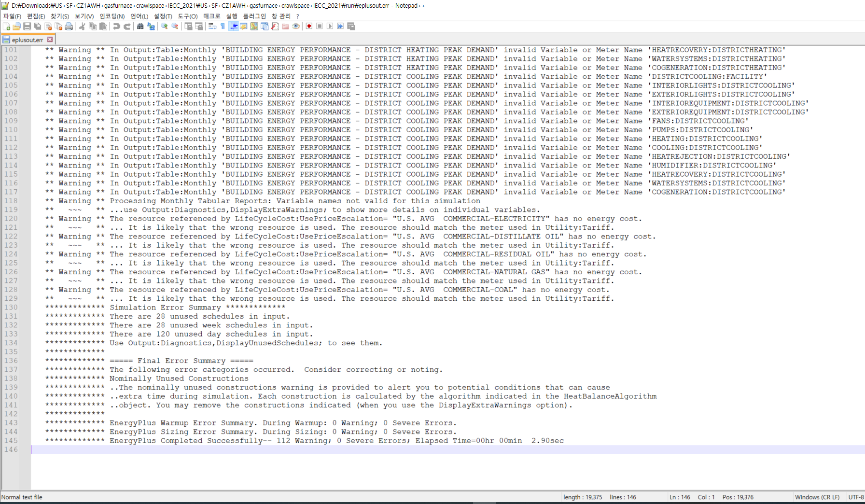Open the 편집(E) menu
The height and width of the screenshot is (504, 865).
point(36,16)
